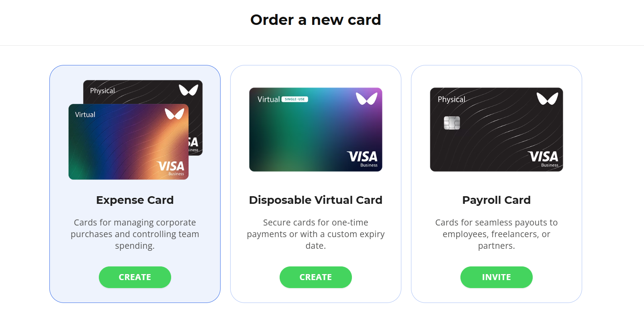Click VISA Business logo on Payroll card
The height and width of the screenshot is (325, 644).
click(x=543, y=158)
